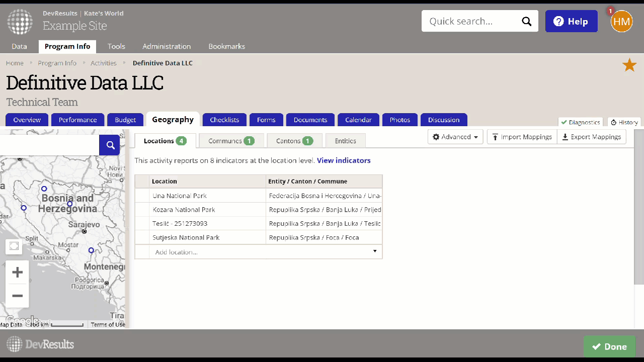The width and height of the screenshot is (644, 362).
Task: Open the Data menu
Action: [19, 46]
